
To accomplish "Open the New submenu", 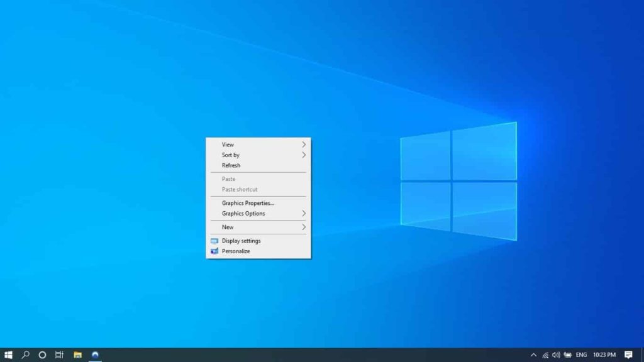I will (258, 227).
